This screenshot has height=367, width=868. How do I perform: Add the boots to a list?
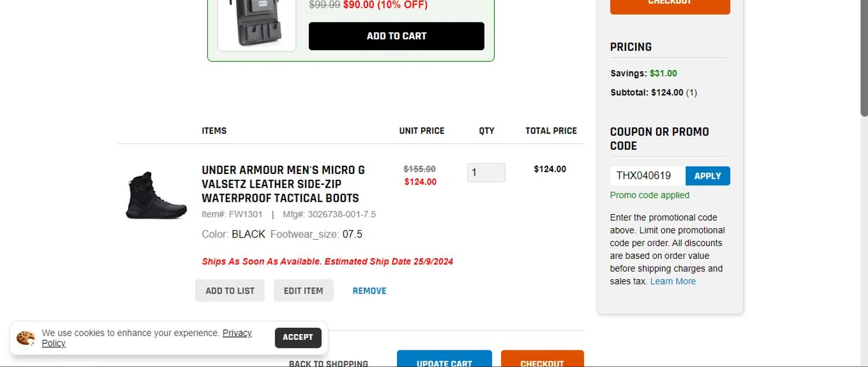coord(230,291)
